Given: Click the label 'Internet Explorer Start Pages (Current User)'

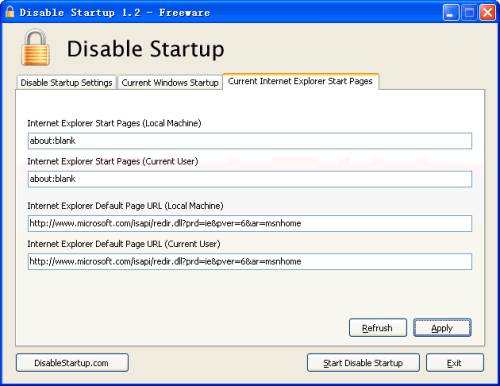Looking at the screenshot, I should click(x=113, y=161).
